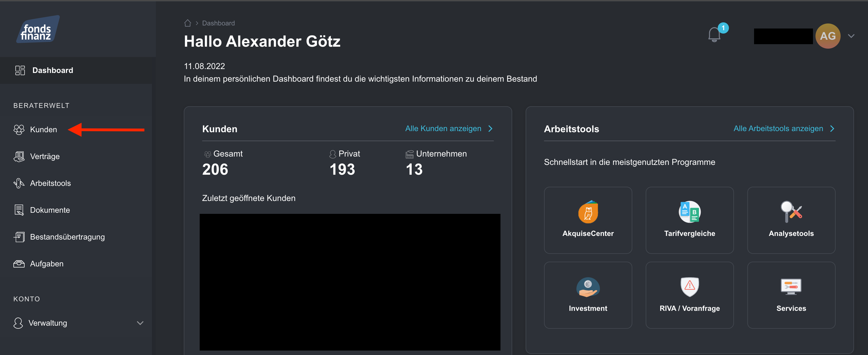Click the notification bell with badge

(714, 35)
